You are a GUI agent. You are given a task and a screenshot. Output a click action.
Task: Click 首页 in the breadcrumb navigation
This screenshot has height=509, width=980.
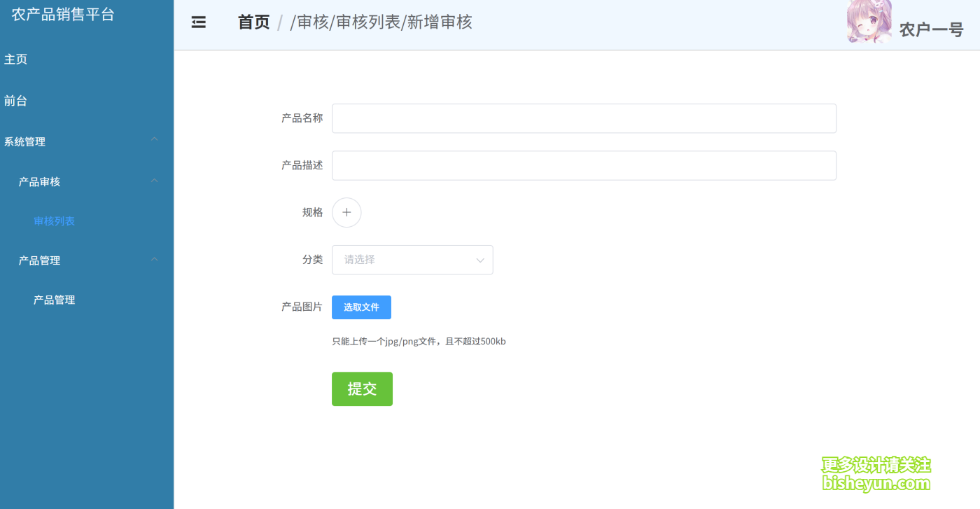click(253, 22)
